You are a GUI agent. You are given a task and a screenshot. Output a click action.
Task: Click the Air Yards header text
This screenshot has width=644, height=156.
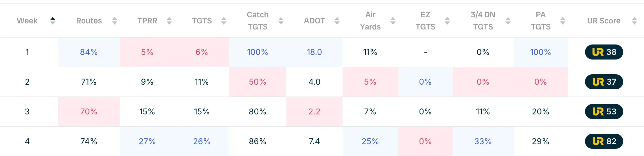pyautogui.click(x=370, y=21)
